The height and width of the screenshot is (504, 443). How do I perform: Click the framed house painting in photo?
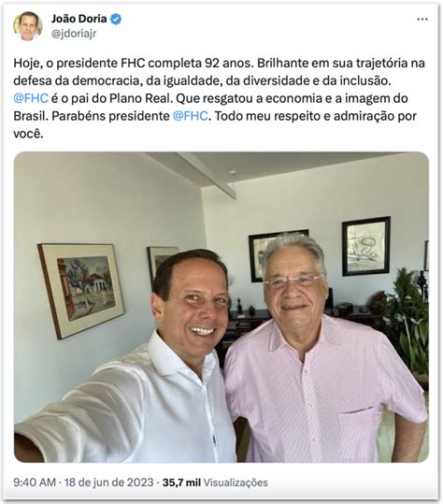click(x=81, y=291)
